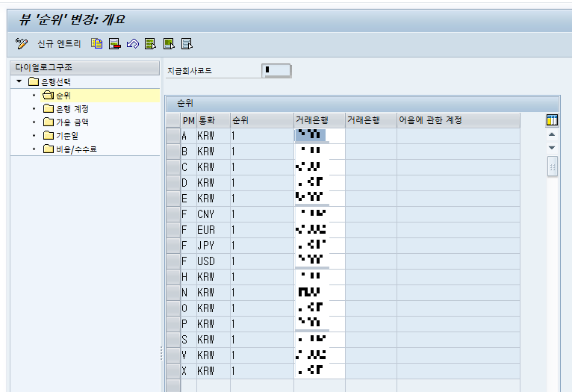Click PM cell with letter V
The height and width of the screenshot is (392, 572).
point(189,355)
